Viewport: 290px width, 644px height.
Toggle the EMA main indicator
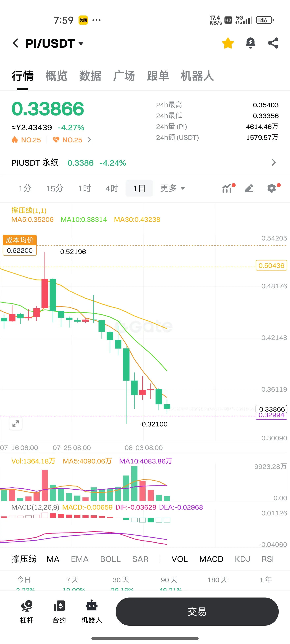click(80, 559)
